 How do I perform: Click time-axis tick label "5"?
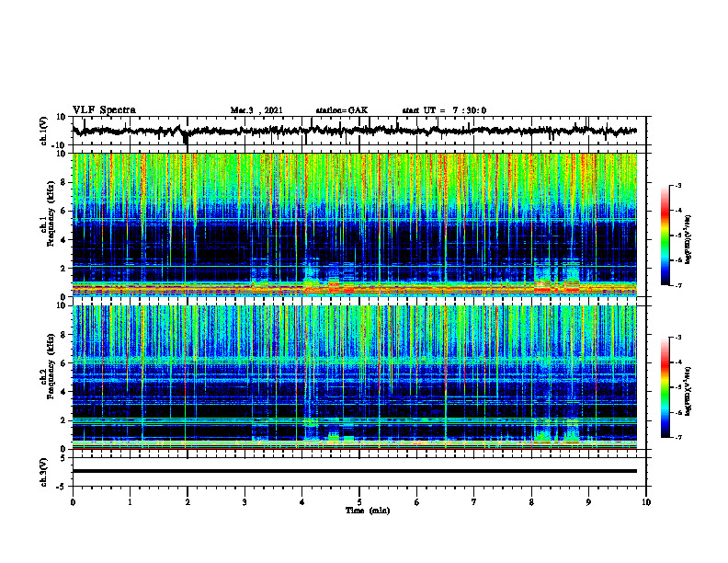(x=359, y=502)
